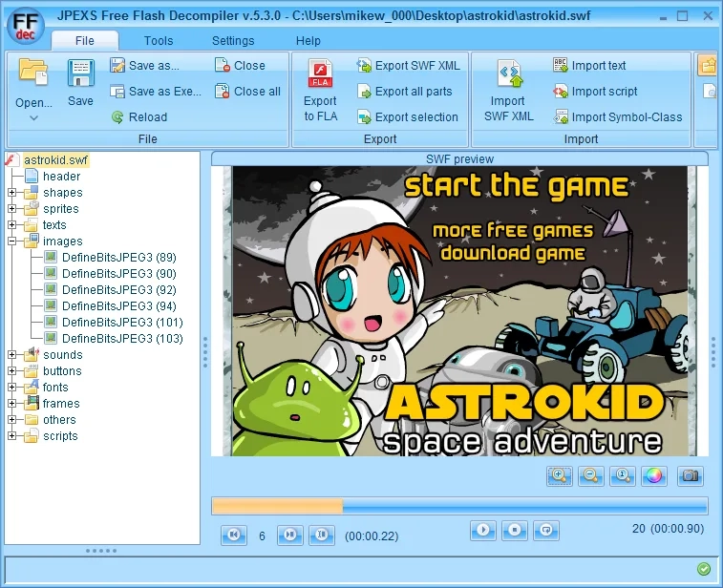The image size is (723, 588).
Task: Stop the SWF preview playback
Action: [x=515, y=530]
